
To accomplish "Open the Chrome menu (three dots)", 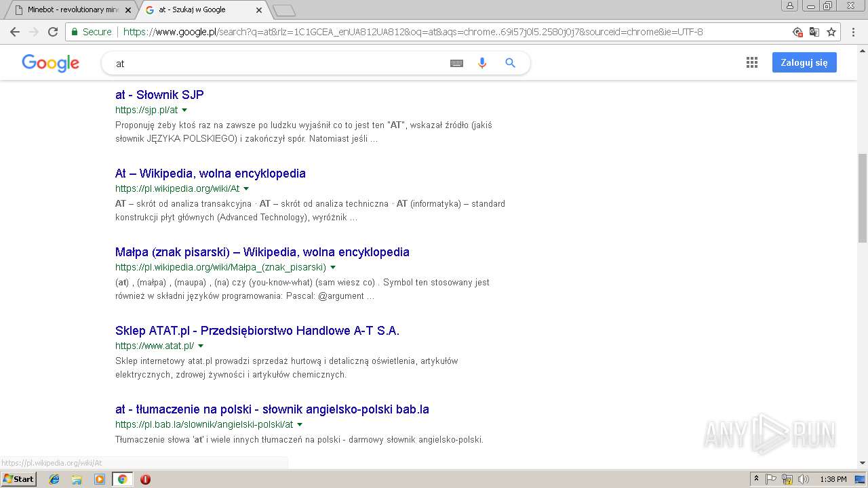I will (x=852, y=32).
